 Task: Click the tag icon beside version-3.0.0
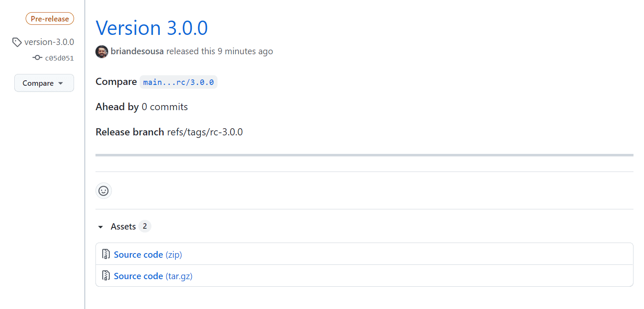(x=17, y=42)
